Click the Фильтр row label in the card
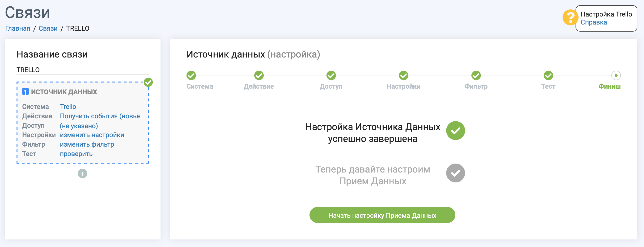Screen dimensions: 644x247 tap(34, 144)
